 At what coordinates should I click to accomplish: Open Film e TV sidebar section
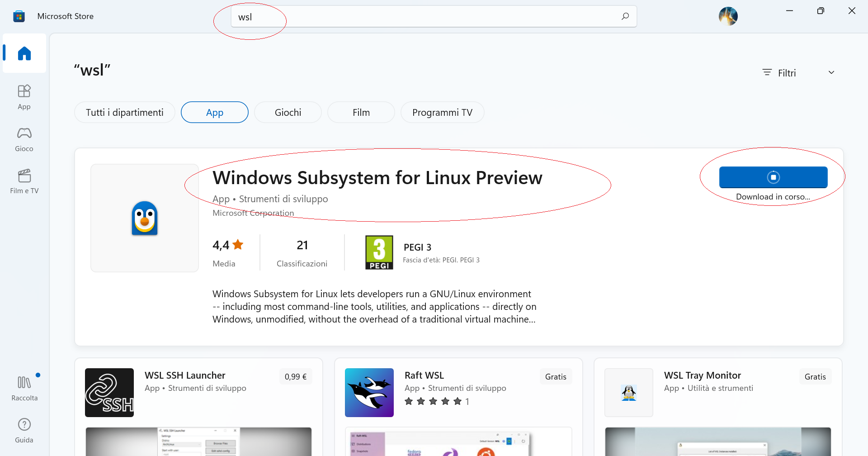[24, 181]
